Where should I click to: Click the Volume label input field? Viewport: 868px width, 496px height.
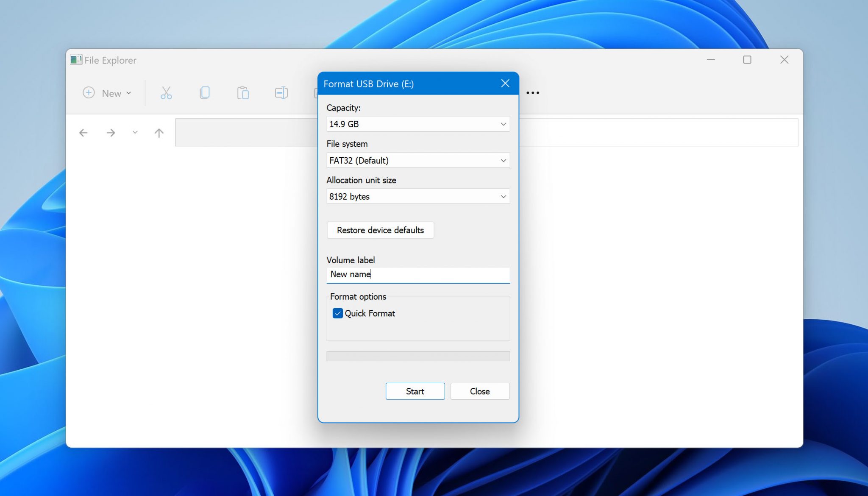[x=417, y=274]
